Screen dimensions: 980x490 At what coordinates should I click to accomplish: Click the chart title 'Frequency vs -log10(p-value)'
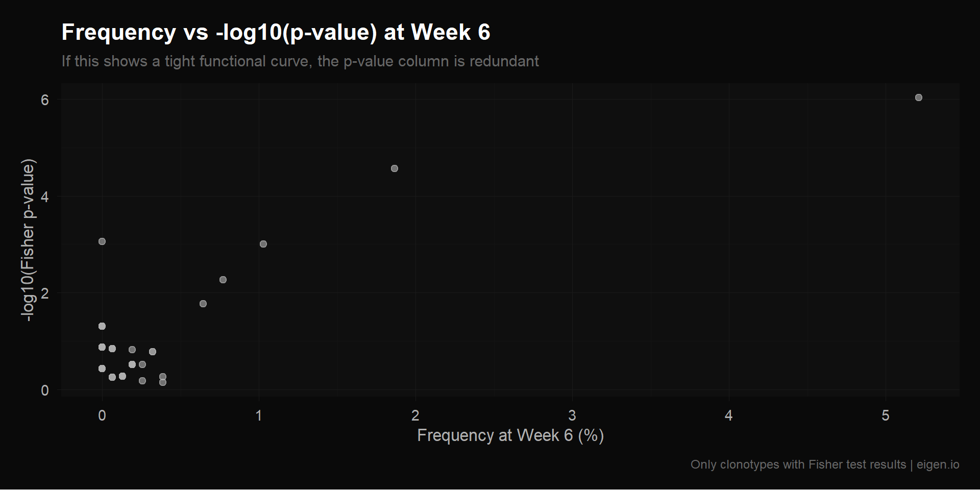276,32
